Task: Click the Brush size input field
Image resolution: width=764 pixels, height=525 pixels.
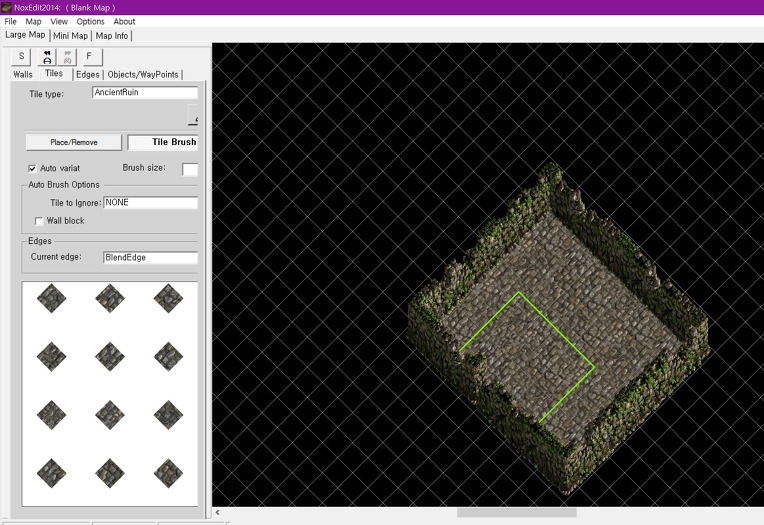Action: [x=190, y=169]
